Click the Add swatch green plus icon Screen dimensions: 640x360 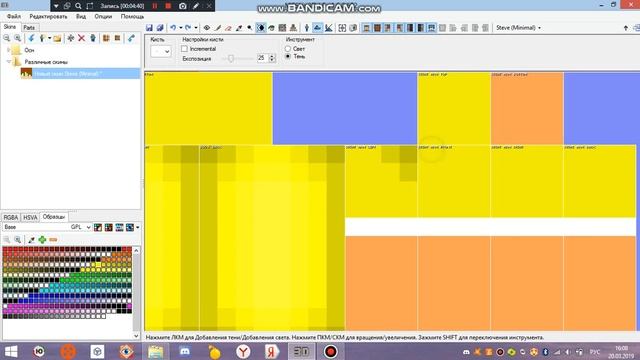[x=42, y=240]
